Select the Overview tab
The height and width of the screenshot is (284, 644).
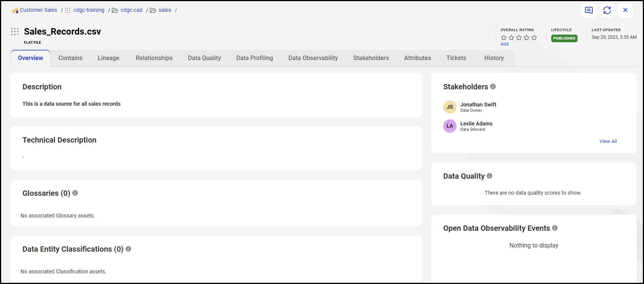(30, 58)
